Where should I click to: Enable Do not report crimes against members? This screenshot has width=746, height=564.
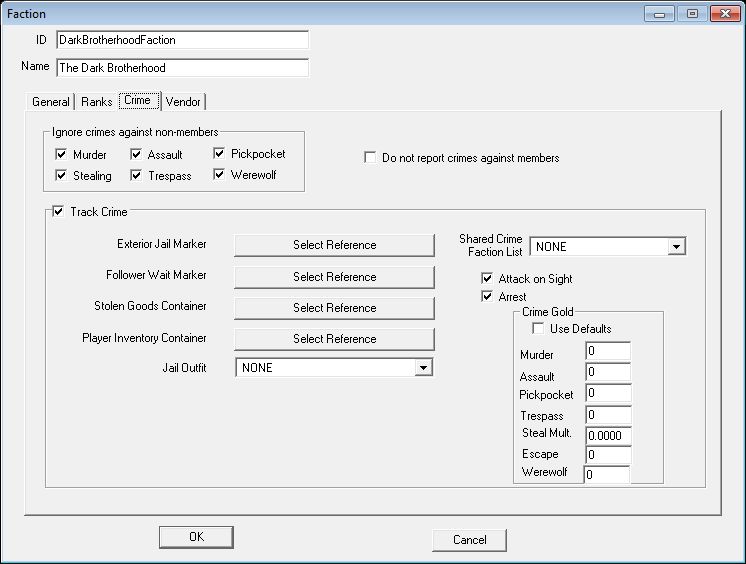pos(370,158)
